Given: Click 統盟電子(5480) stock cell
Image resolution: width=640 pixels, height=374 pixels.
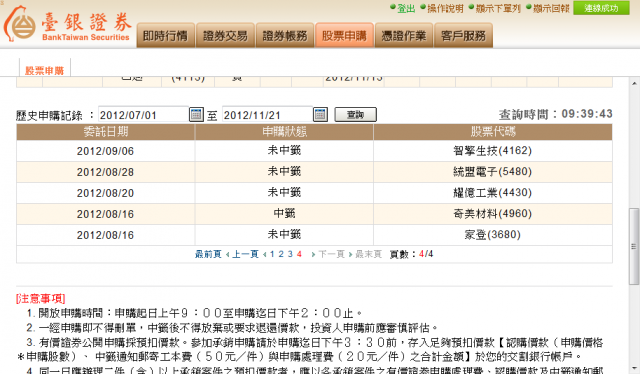Looking at the screenshot, I should click(493, 171).
